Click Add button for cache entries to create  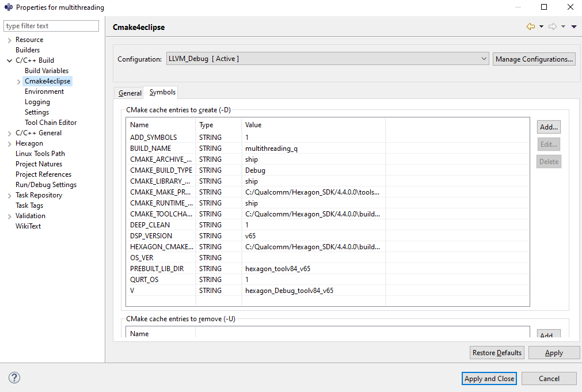coord(549,127)
